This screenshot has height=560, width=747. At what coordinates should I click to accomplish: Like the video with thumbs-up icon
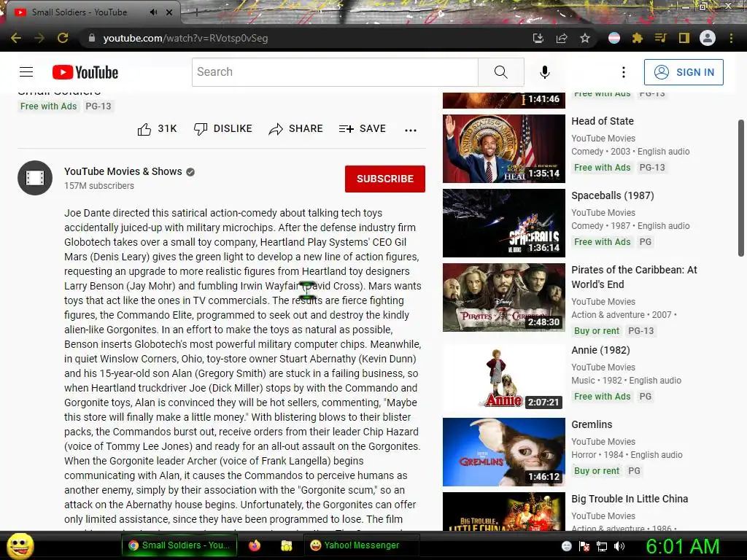click(144, 129)
